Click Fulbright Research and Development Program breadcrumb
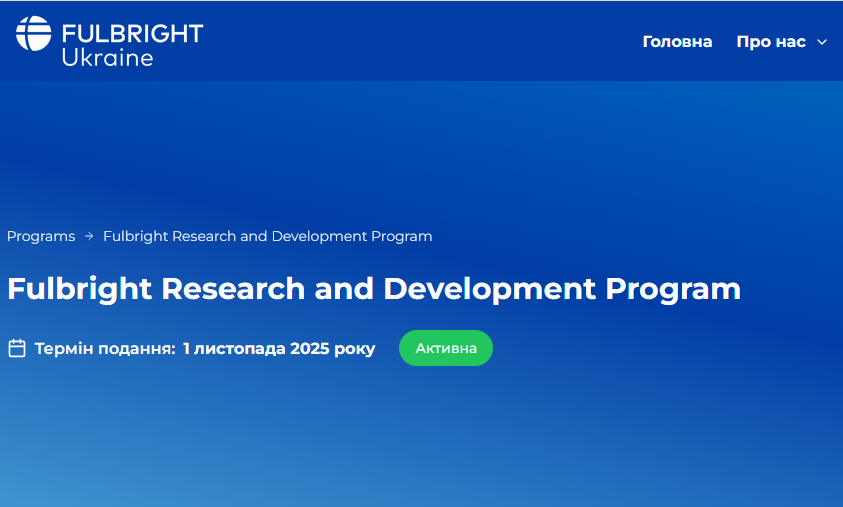The height and width of the screenshot is (507, 843). tap(267, 237)
